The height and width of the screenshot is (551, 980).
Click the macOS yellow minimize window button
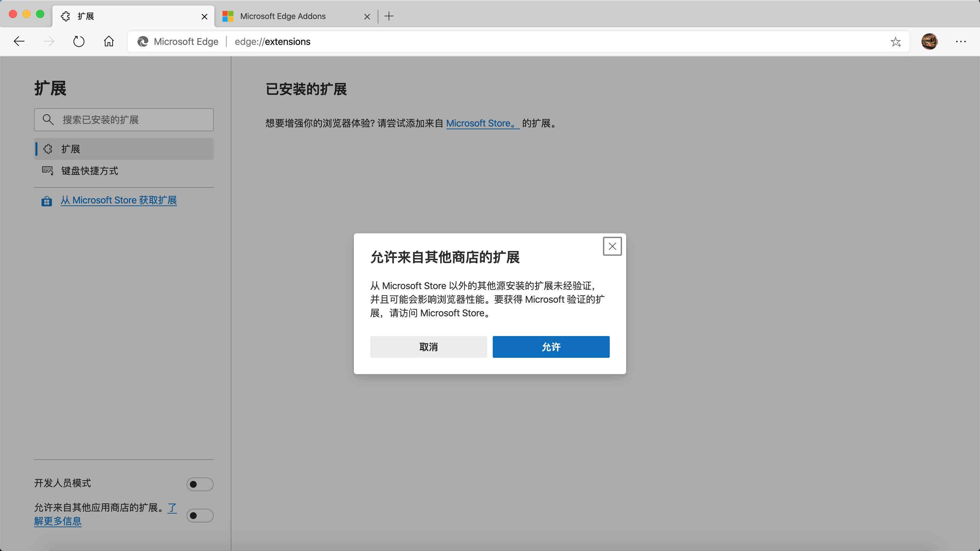click(26, 14)
